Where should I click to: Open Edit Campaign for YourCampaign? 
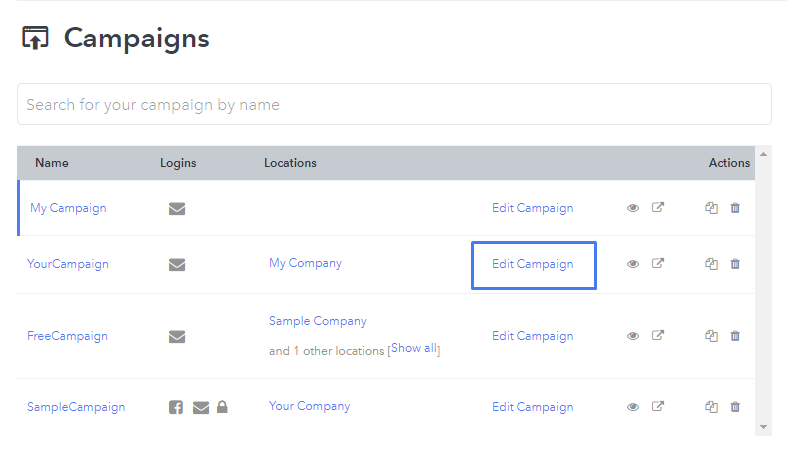[534, 265]
